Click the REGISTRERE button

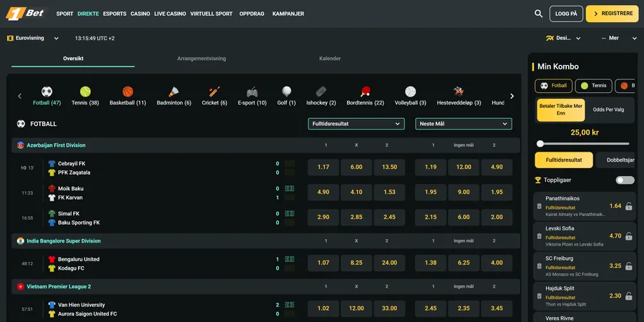[x=612, y=14]
